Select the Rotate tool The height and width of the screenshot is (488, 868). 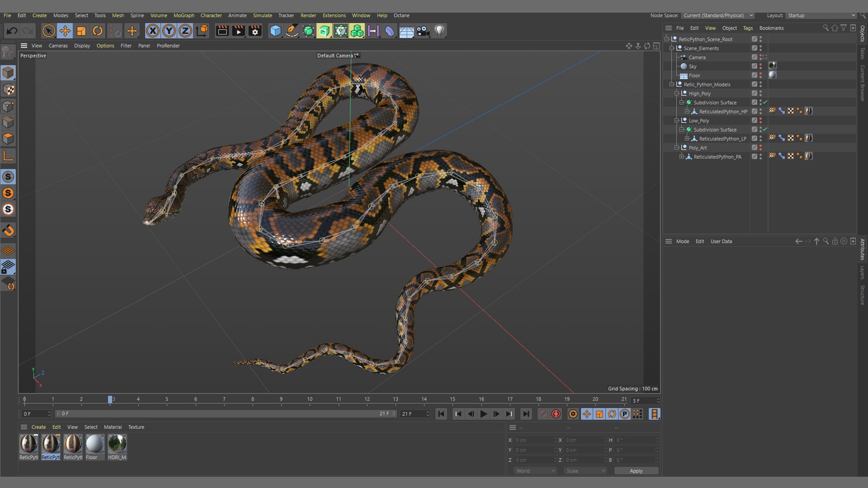point(98,31)
